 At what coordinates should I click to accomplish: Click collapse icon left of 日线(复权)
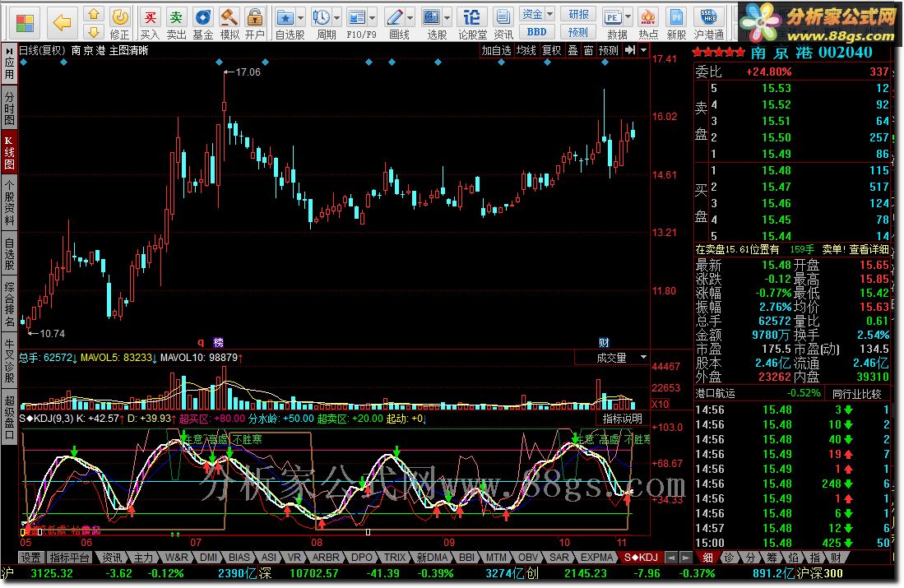(x=10, y=51)
